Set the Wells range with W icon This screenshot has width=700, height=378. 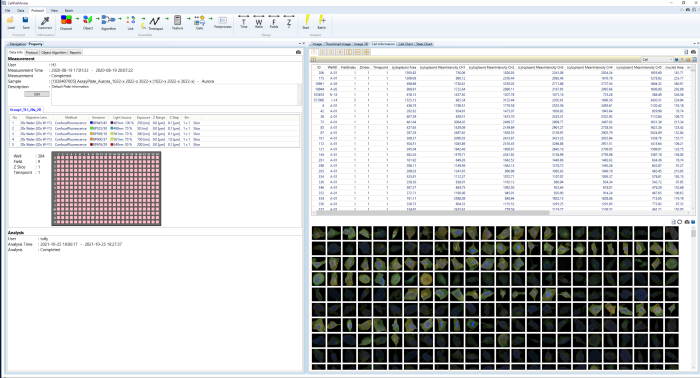[x=259, y=21]
